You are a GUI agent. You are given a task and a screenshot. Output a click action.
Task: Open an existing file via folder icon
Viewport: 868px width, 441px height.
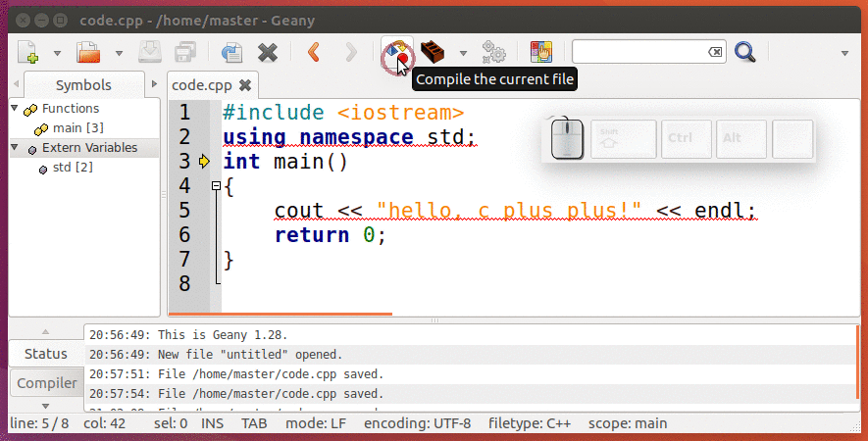[x=88, y=53]
